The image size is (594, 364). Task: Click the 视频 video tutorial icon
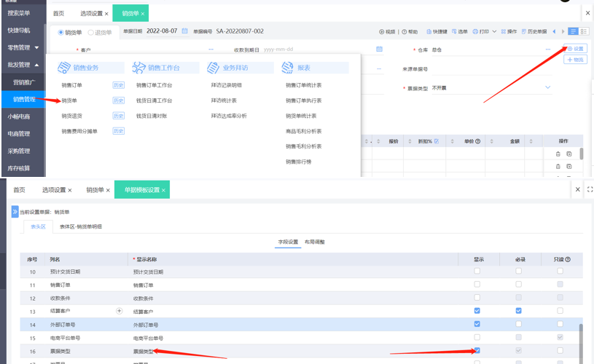pyautogui.click(x=381, y=32)
